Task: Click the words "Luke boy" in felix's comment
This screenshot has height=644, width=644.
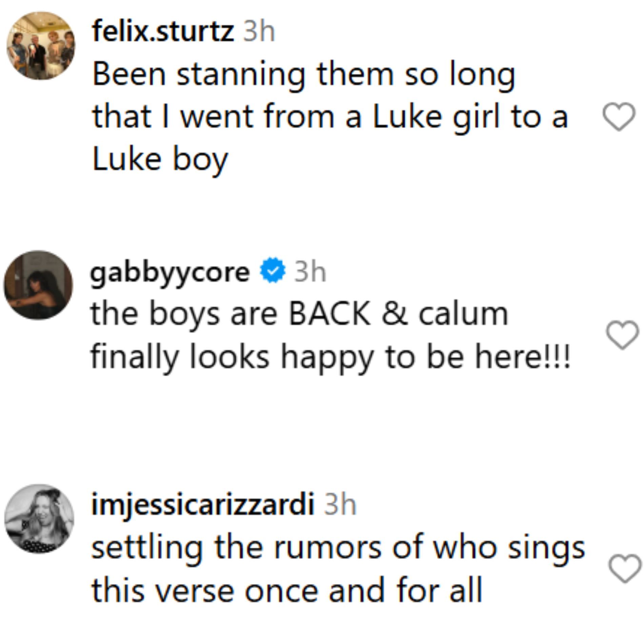Action: coord(160,159)
